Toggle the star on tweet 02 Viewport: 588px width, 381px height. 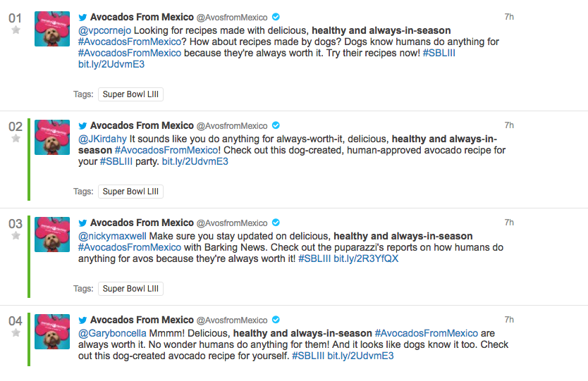(16, 139)
